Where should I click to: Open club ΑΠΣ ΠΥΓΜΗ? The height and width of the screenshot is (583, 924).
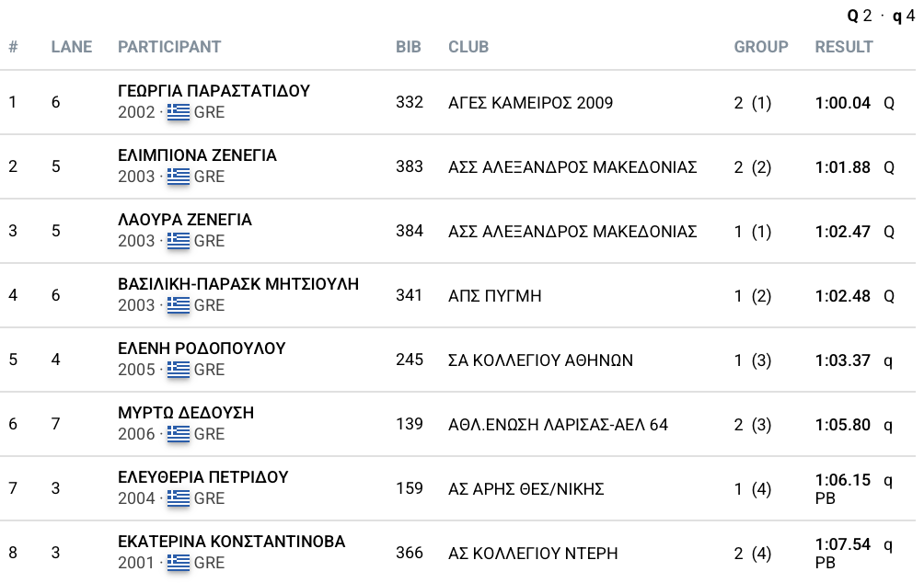pos(494,296)
